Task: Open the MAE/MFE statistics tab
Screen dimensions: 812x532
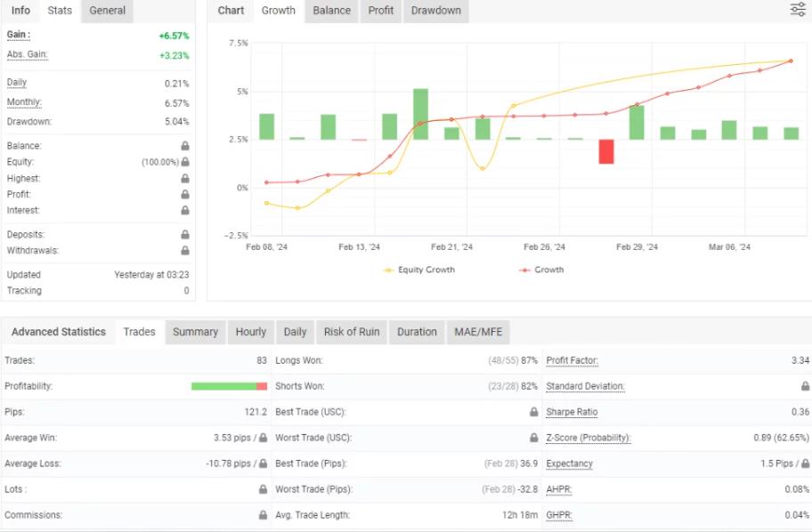Action: [479, 332]
